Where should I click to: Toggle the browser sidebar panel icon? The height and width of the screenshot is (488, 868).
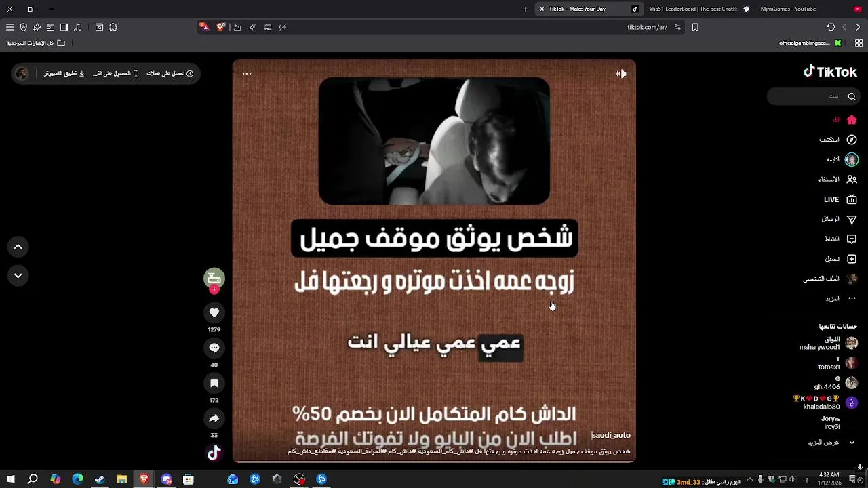point(64,27)
